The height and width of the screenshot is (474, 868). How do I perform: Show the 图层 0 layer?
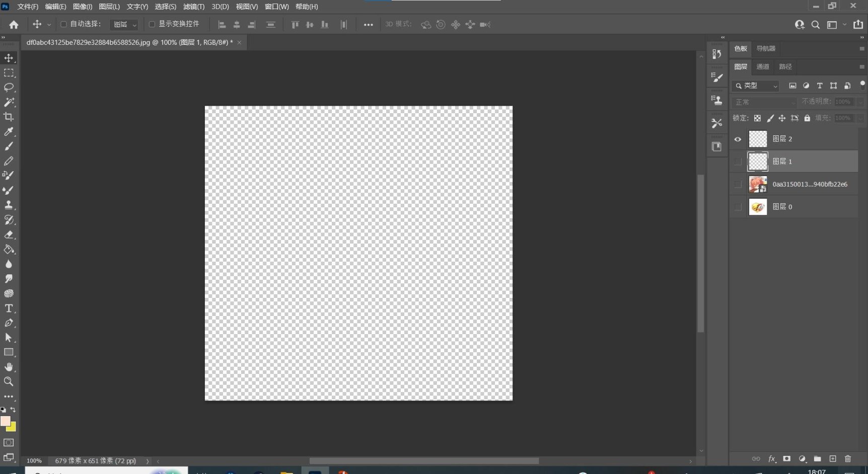pyautogui.click(x=738, y=207)
